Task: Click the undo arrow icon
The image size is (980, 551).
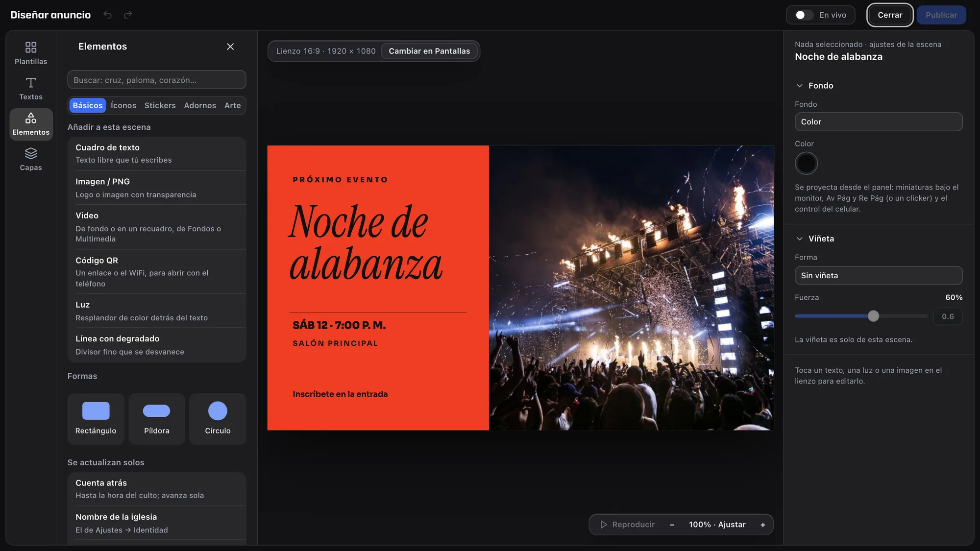Action: (x=107, y=15)
